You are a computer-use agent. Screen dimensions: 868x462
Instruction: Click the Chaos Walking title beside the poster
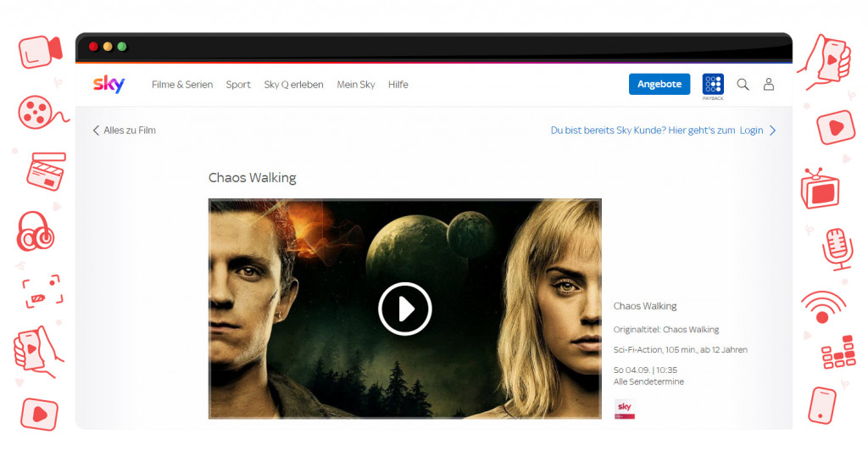point(645,306)
